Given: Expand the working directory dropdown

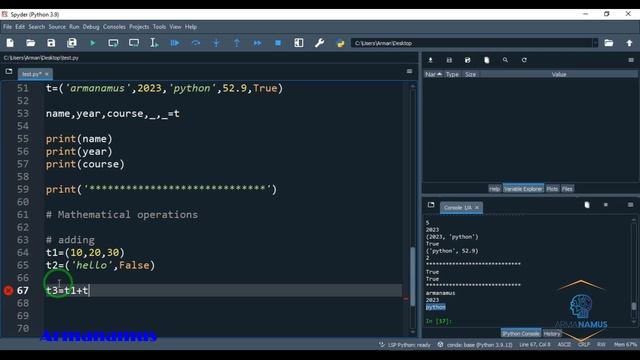Looking at the screenshot, I should [595, 43].
